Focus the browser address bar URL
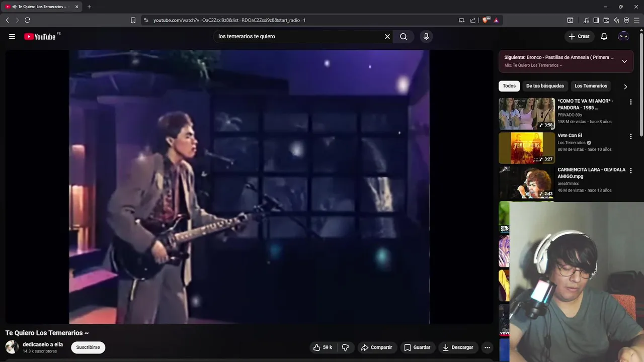This screenshot has height=362, width=644. (229, 20)
